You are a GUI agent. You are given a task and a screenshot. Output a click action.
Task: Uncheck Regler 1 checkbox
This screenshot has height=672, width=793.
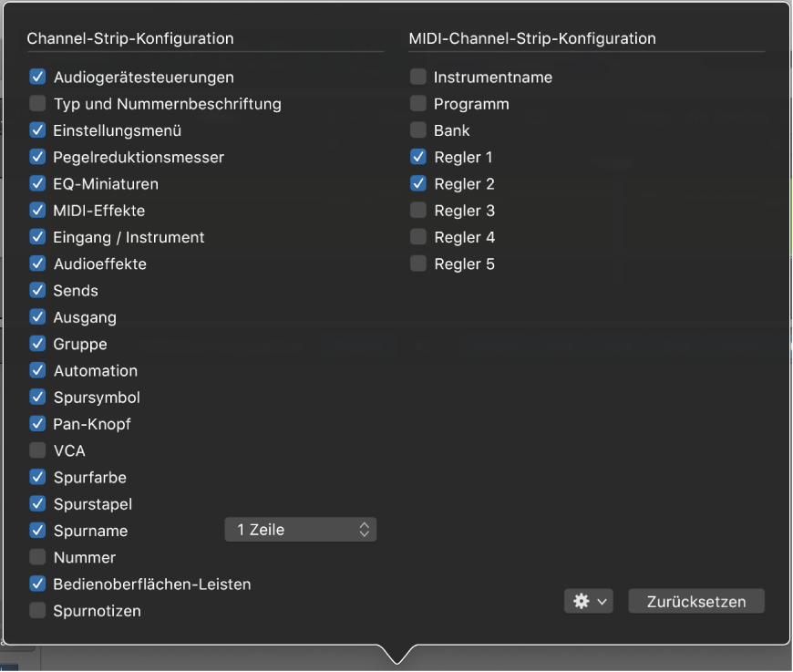(418, 158)
